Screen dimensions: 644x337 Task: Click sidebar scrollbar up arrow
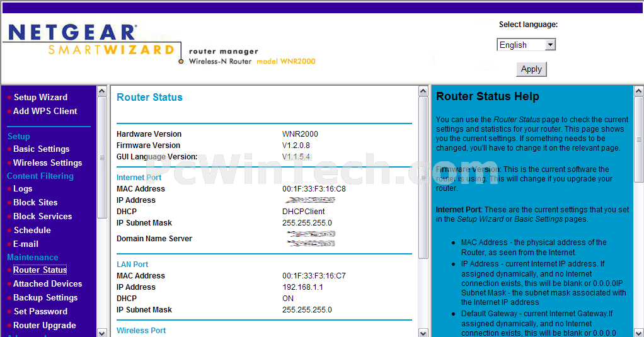102,91
